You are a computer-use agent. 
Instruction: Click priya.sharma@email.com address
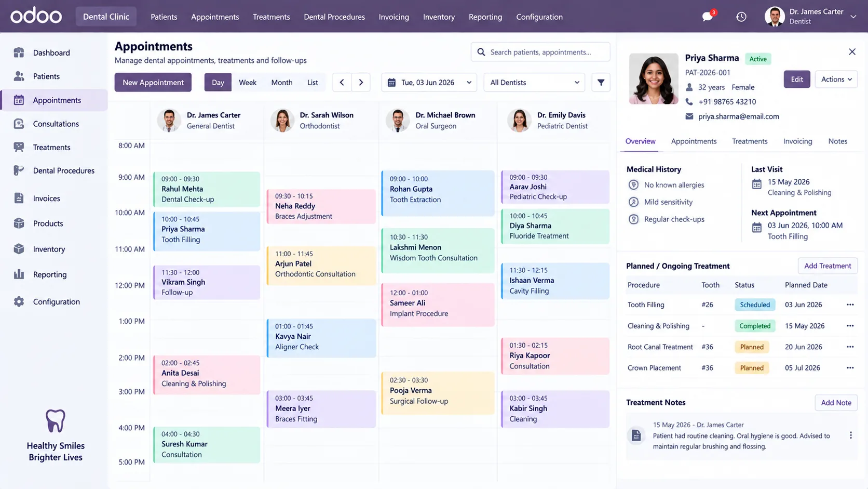click(738, 116)
